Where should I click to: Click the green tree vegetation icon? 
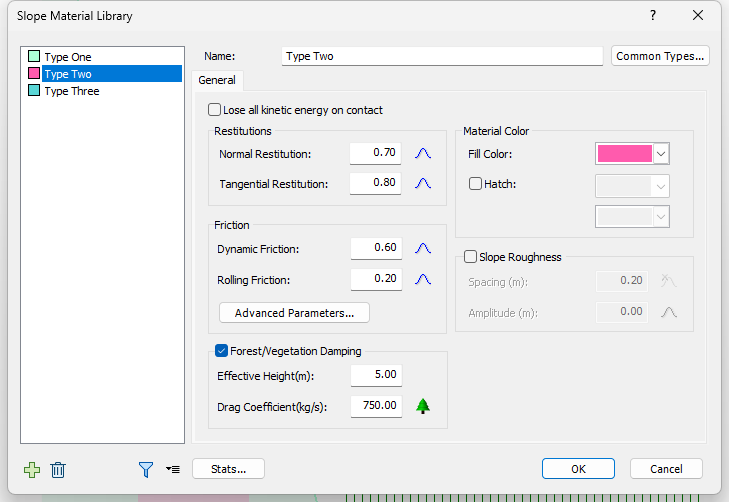click(x=422, y=406)
